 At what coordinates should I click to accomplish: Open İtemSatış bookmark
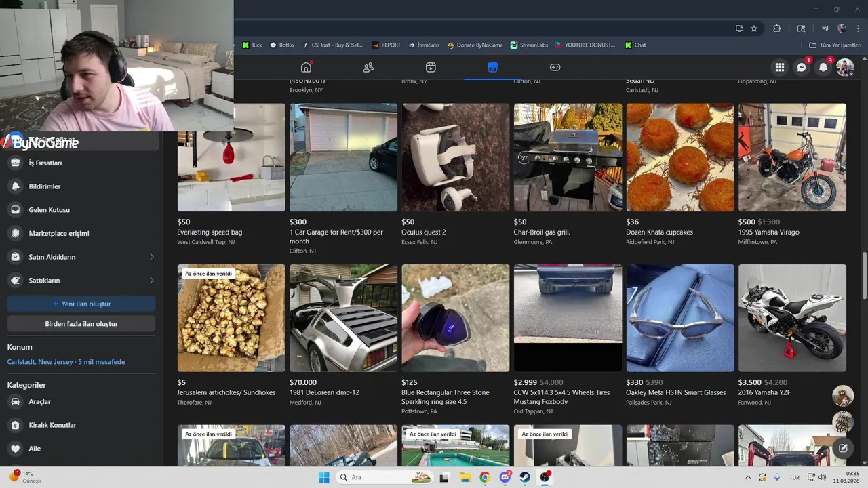pyautogui.click(x=424, y=45)
